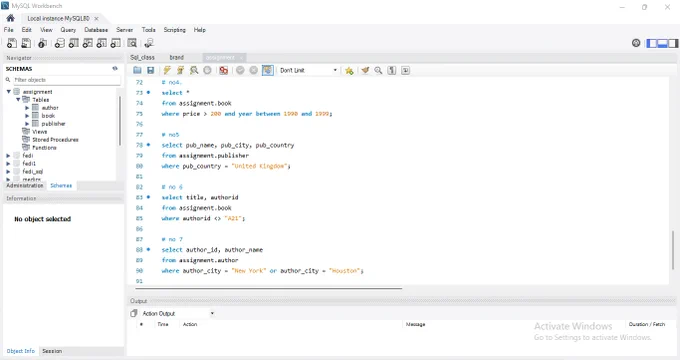Open the File menu

point(9,29)
